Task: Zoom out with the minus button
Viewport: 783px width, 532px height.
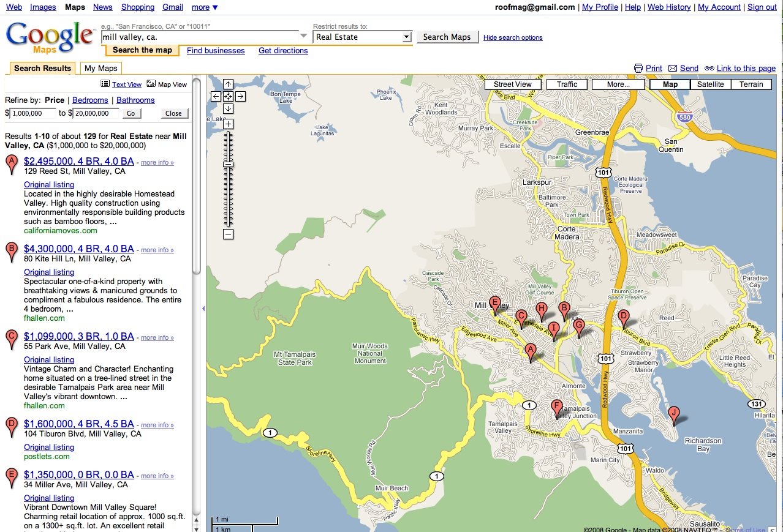Action: pyautogui.click(x=228, y=234)
